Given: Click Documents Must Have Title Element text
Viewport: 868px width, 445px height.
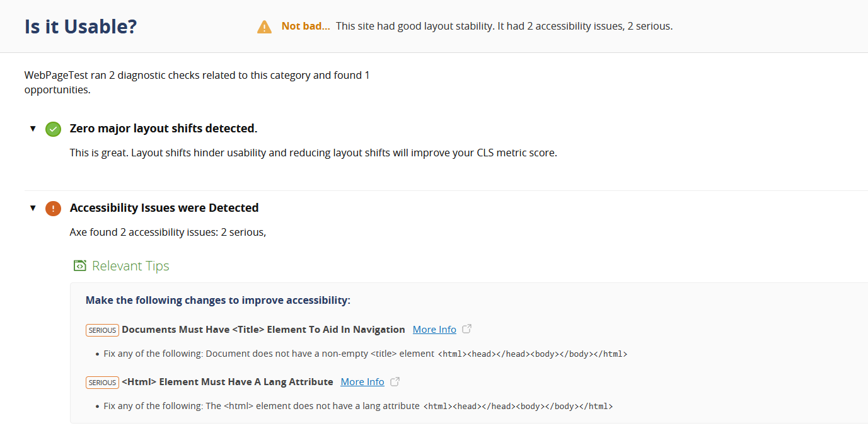Looking at the screenshot, I should (263, 329).
